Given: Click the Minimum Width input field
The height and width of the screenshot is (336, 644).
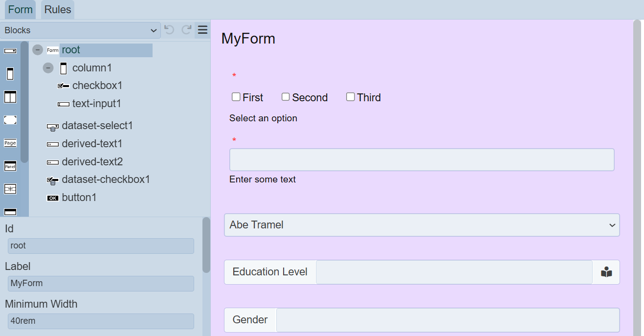Looking at the screenshot, I should coord(101,321).
